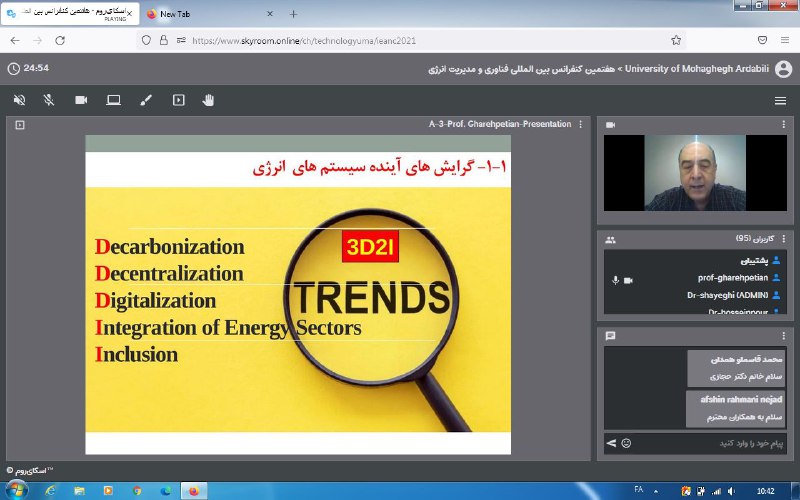Turn on the webcam from Skyroom toolbar

point(81,100)
